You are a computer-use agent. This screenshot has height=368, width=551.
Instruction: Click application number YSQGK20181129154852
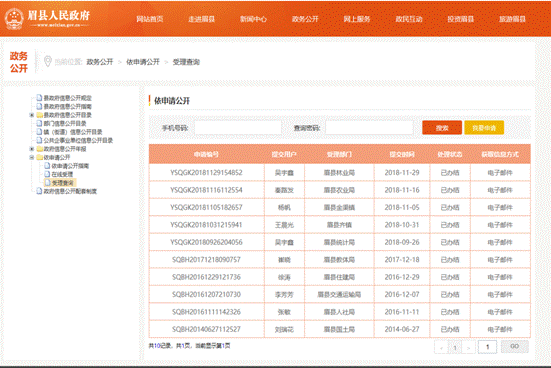pyautogui.click(x=206, y=173)
